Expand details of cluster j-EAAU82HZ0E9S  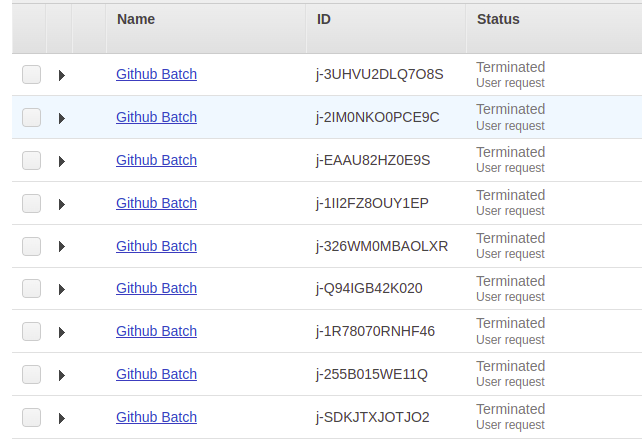pyautogui.click(x=62, y=161)
